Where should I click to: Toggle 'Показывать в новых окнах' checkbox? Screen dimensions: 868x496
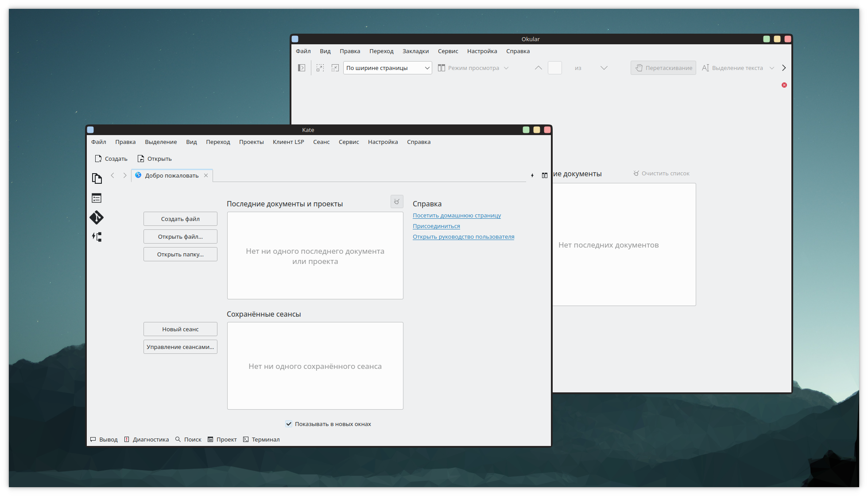289,424
